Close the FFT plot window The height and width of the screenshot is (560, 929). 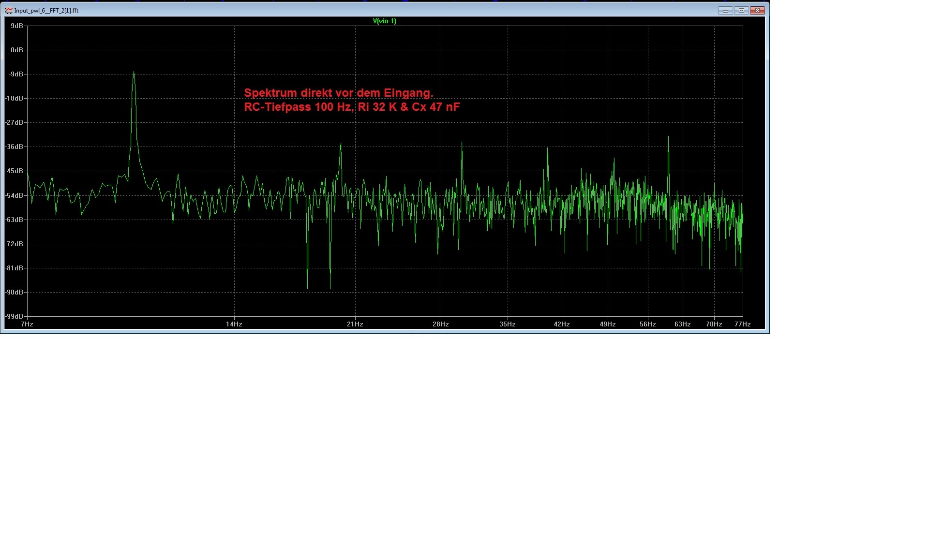757,10
